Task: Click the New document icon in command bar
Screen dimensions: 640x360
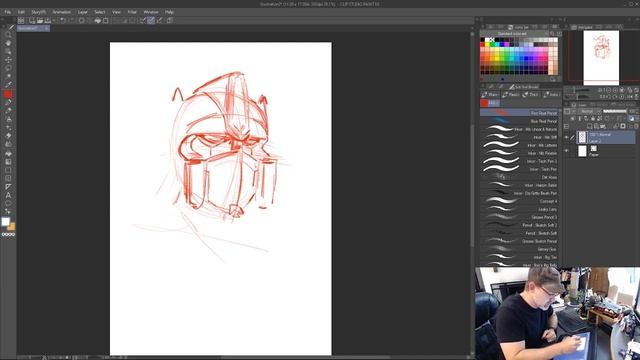Action: click(x=32, y=20)
